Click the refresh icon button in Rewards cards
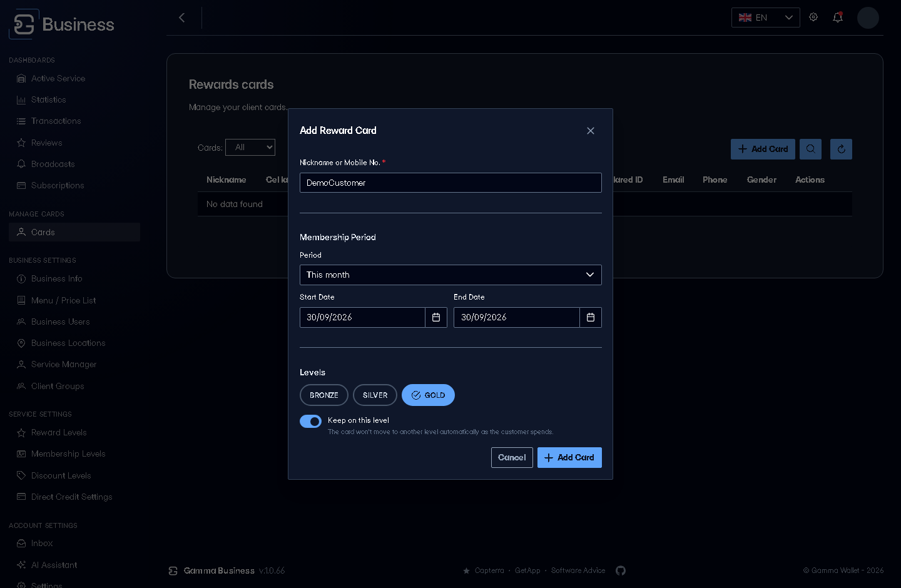Screen dimensions: 901x588 pyautogui.click(x=841, y=149)
